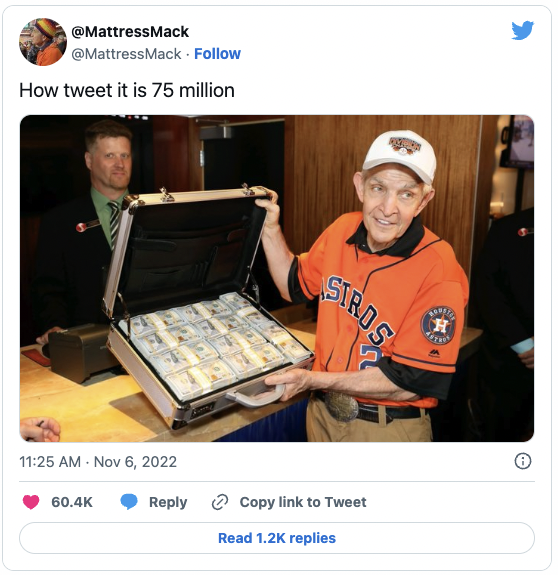The image size is (558, 575).
Task: Open MattressMack's profile avatar picture
Action: click(x=43, y=42)
